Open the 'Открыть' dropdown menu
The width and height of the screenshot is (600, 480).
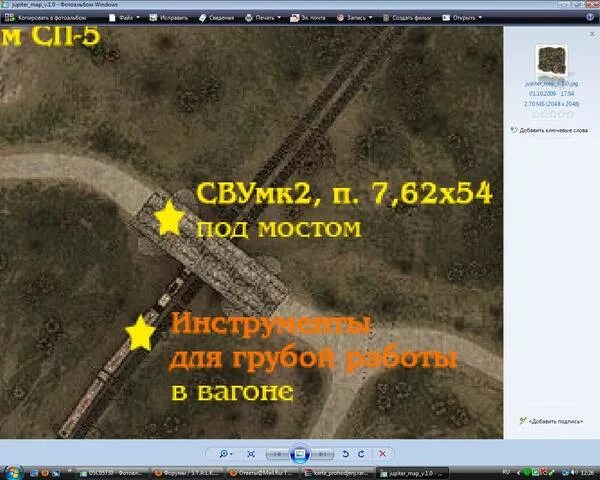pyautogui.click(x=462, y=18)
